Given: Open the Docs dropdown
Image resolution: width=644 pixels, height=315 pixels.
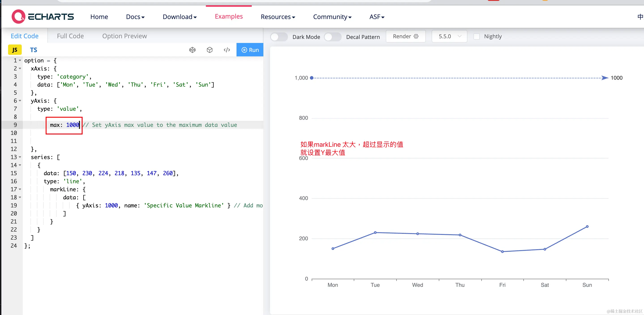Looking at the screenshot, I should [135, 17].
